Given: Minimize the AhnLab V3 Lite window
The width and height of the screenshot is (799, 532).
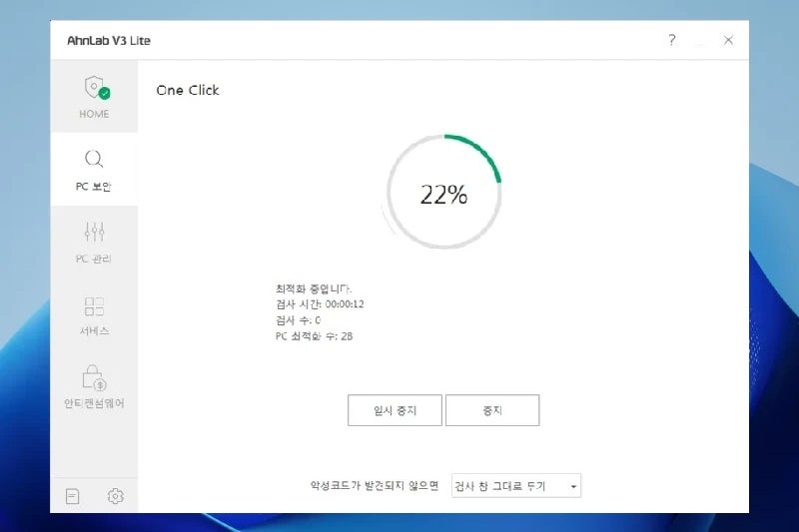Looking at the screenshot, I should tap(701, 44).
